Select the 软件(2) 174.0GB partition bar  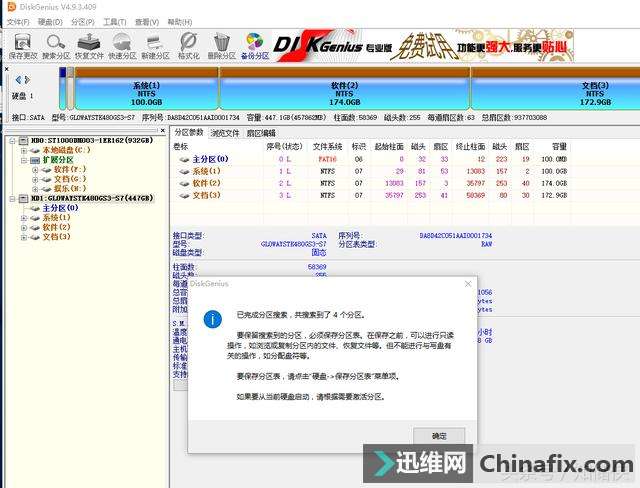tap(345, 89)
